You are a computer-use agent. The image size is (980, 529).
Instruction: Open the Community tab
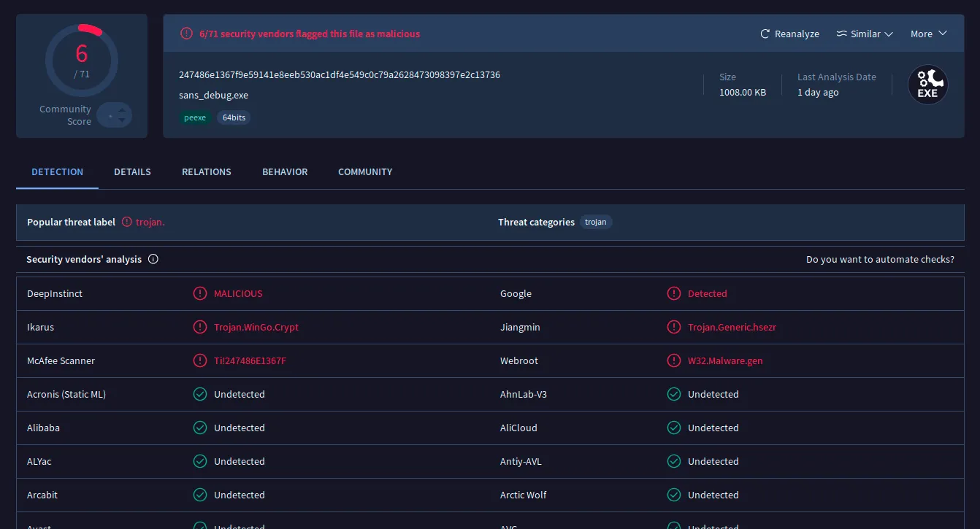pos(365,172)
